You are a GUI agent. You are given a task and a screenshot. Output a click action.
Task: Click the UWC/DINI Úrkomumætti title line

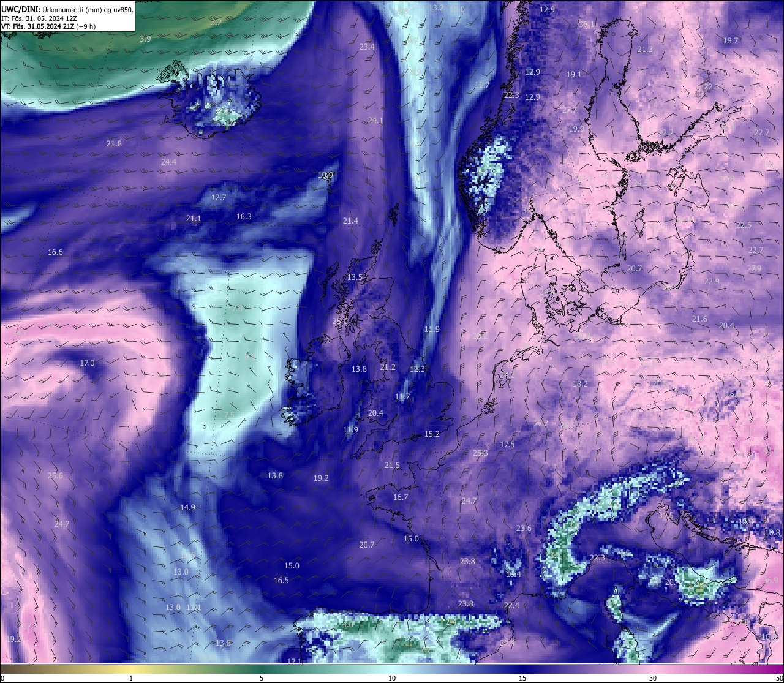point(67,10)
